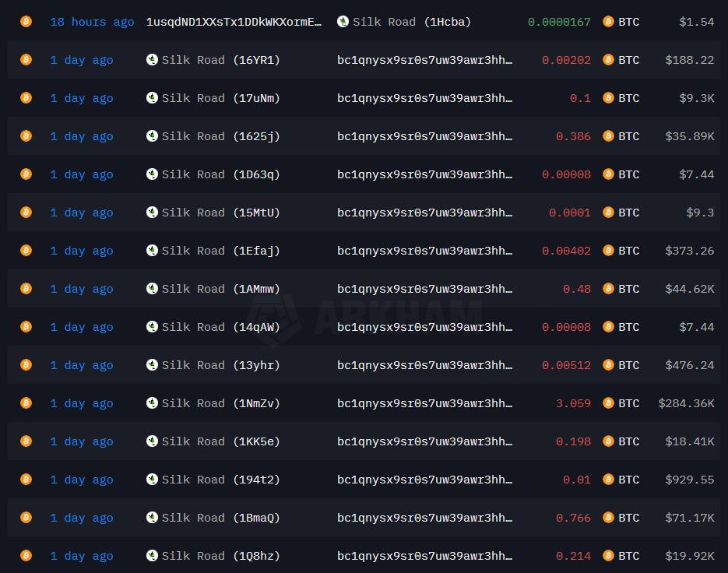Screen dimensions: 728x573
Task: Click the Silk Road icon beside 1Q8hz
Action: point(152,556)
